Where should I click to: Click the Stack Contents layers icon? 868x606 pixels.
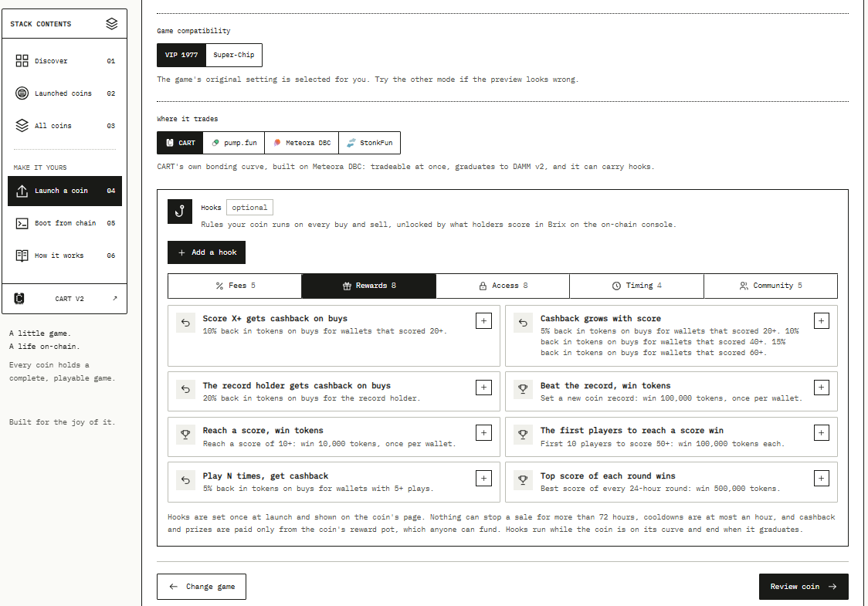click(112, 24)
